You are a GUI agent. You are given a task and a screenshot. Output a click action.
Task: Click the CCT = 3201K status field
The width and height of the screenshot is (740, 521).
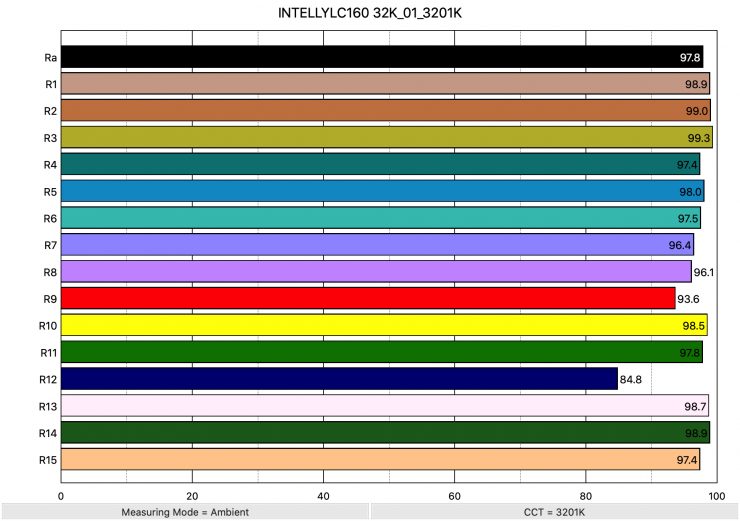[x=554, y=512]
